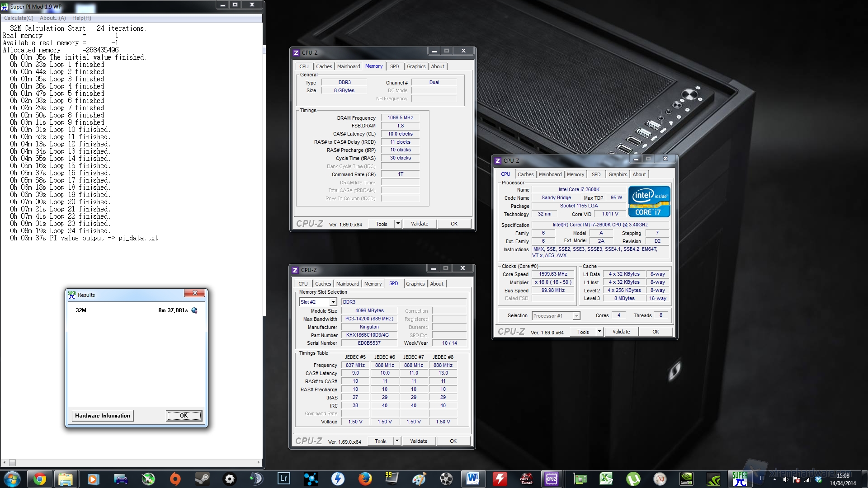868x488 pixels.
Task: Launch Steam from the taskbar
Action: [202, 479]
